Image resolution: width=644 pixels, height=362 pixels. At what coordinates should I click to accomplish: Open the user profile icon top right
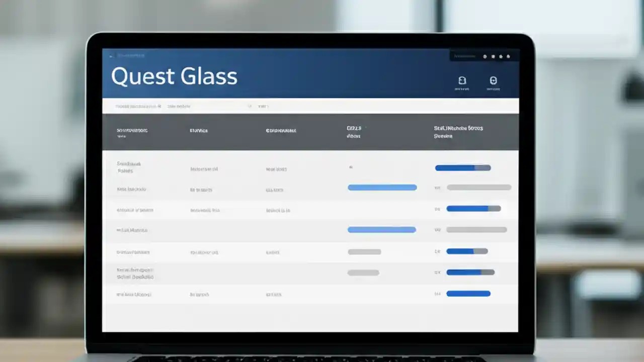494,81
